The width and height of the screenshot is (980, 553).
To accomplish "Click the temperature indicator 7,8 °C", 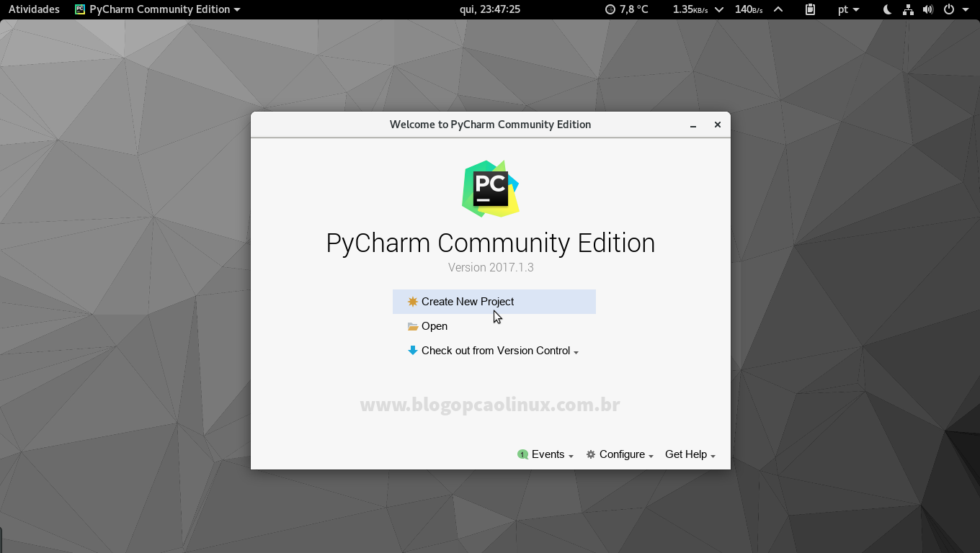I will (626, 9).
